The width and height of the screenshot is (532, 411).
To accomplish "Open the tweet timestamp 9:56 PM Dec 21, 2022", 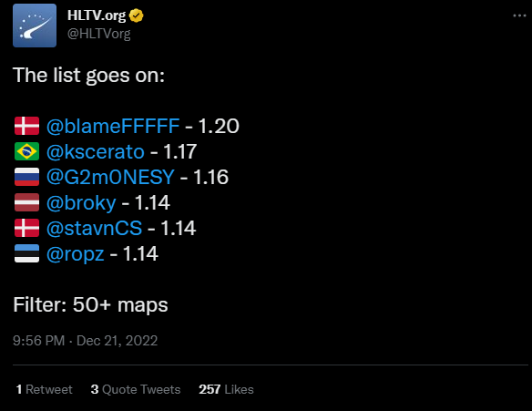I will point(85,341).
